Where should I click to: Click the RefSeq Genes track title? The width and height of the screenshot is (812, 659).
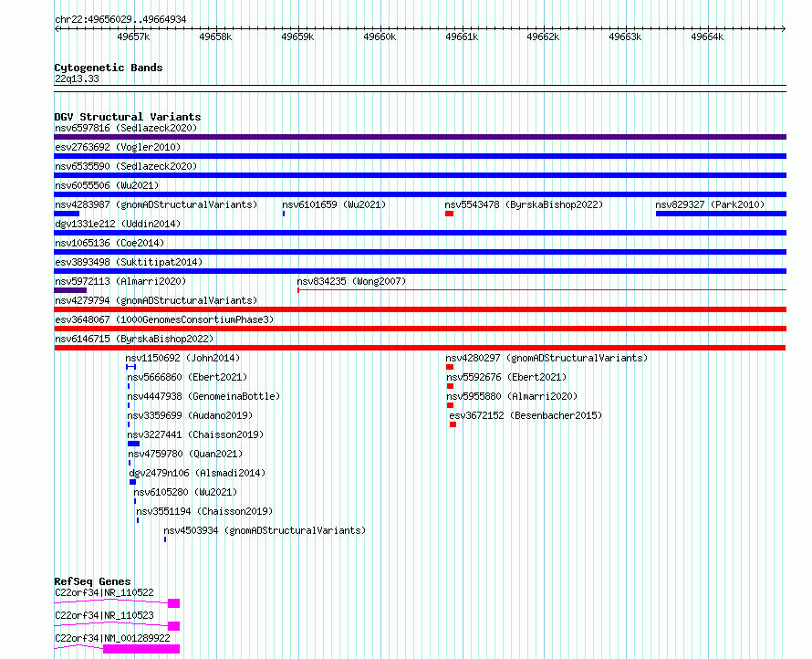(92, 581)
